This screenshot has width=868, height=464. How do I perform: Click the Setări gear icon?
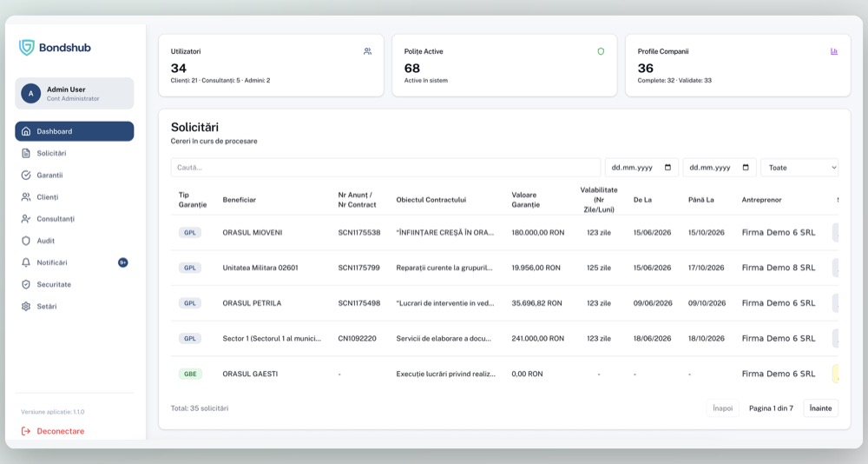click(26, 306)
